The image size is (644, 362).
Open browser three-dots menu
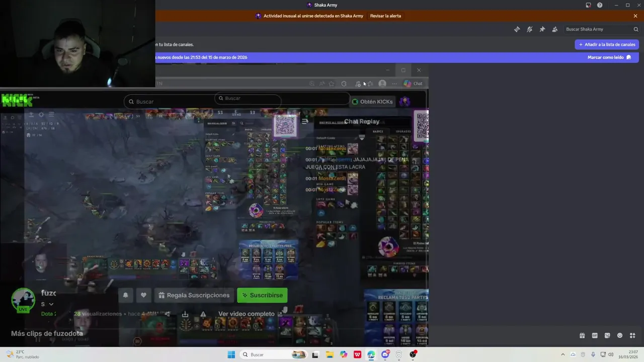pos(394,83)
